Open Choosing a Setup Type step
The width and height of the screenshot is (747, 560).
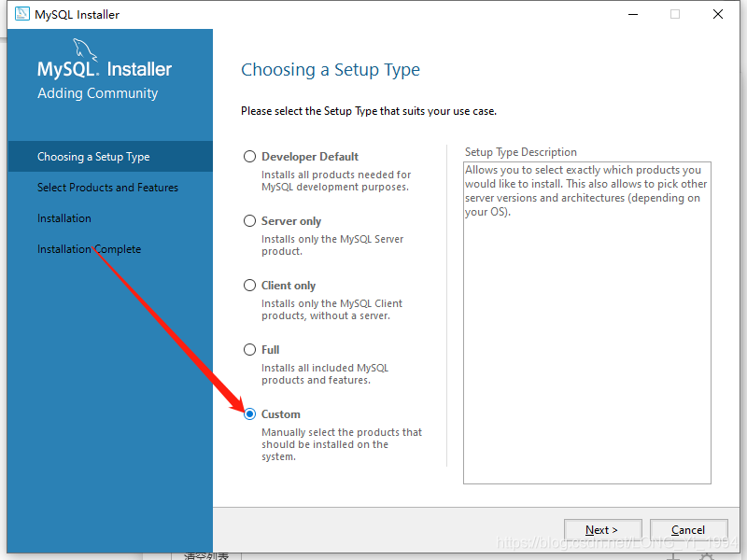pyautogui.click(x=110, y=157)
